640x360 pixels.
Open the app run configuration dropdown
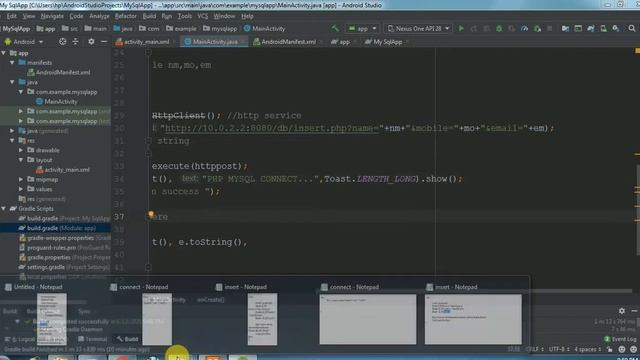[x=362, y=29]
